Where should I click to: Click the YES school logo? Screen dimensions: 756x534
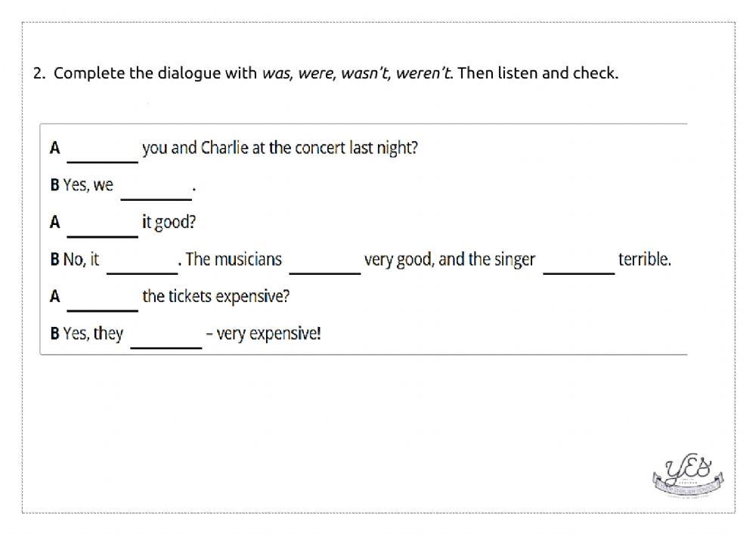(687, 475)
